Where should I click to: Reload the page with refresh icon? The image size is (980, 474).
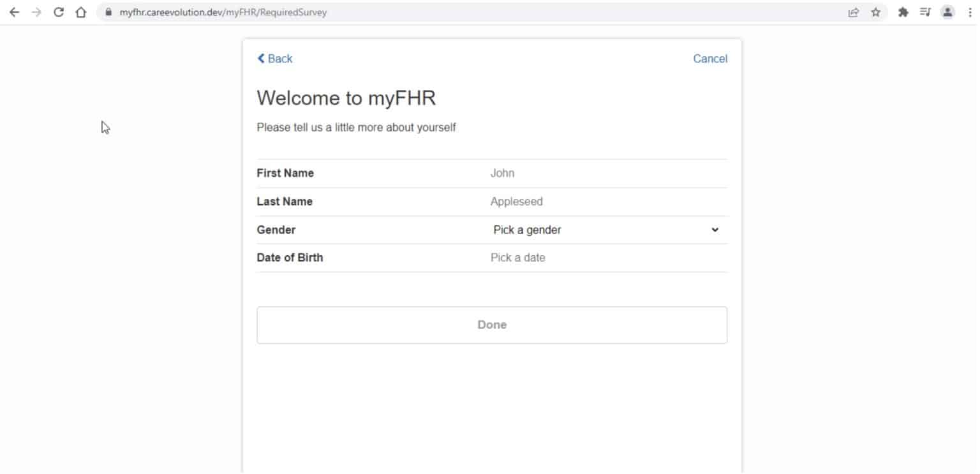59,12
